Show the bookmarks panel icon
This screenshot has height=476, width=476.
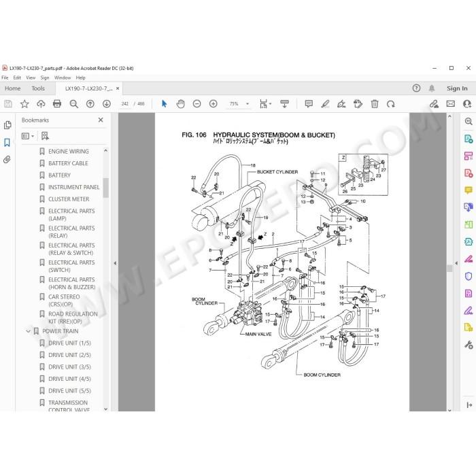[x=7, y=142]
